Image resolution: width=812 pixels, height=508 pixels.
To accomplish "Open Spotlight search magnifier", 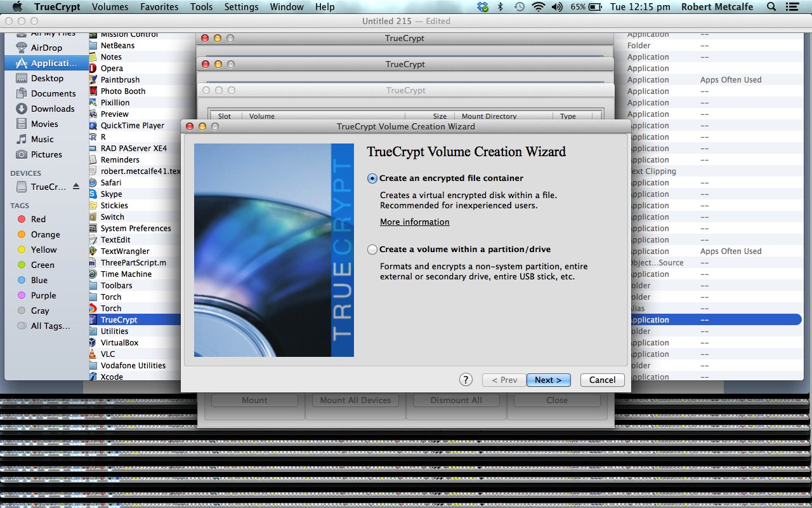I will pos(771,7).
